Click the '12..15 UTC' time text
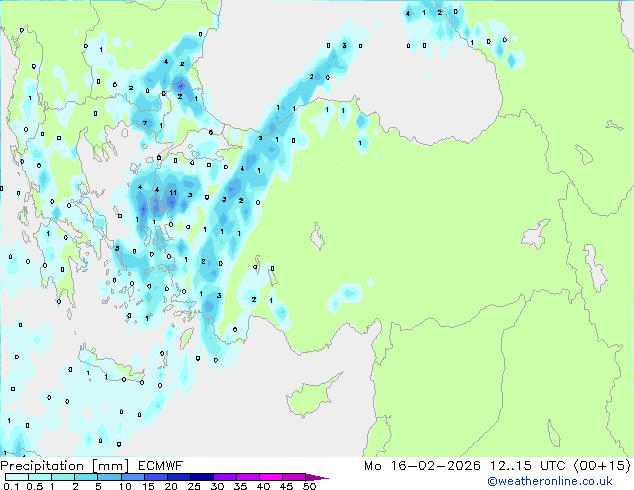Screen dimensions: 634x490 pyautogui.click(x=527, y=466)
